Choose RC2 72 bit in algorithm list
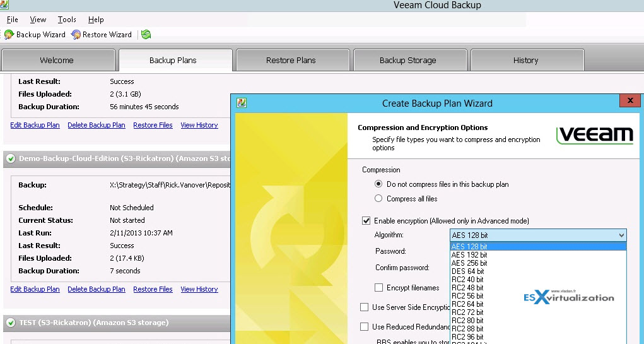 click(538, 312)
